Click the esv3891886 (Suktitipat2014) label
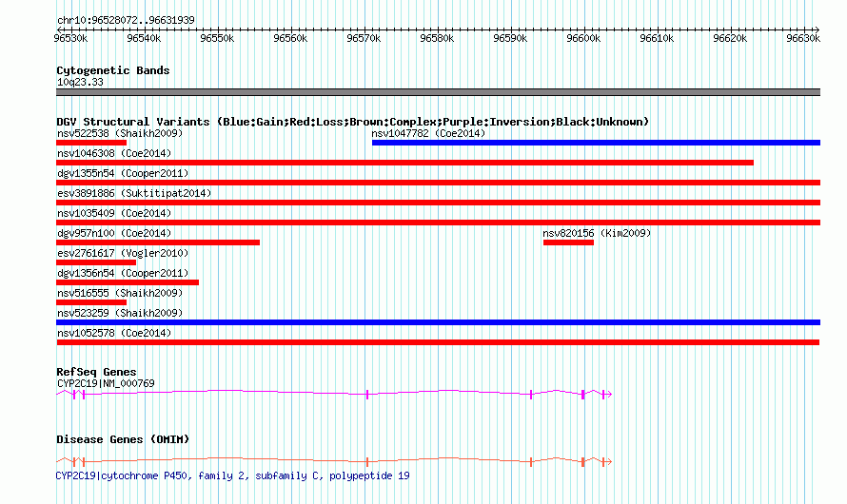 [x=134, y=193]
